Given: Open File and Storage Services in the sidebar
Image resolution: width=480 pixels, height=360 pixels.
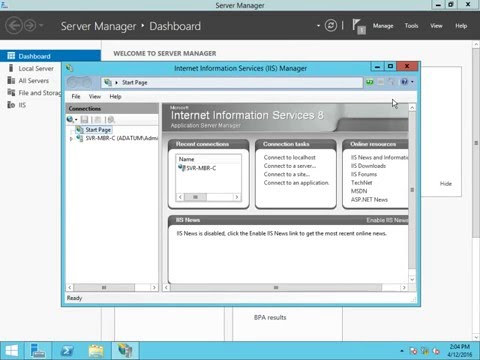Looking at the screenshot, I should click(40, 93).
